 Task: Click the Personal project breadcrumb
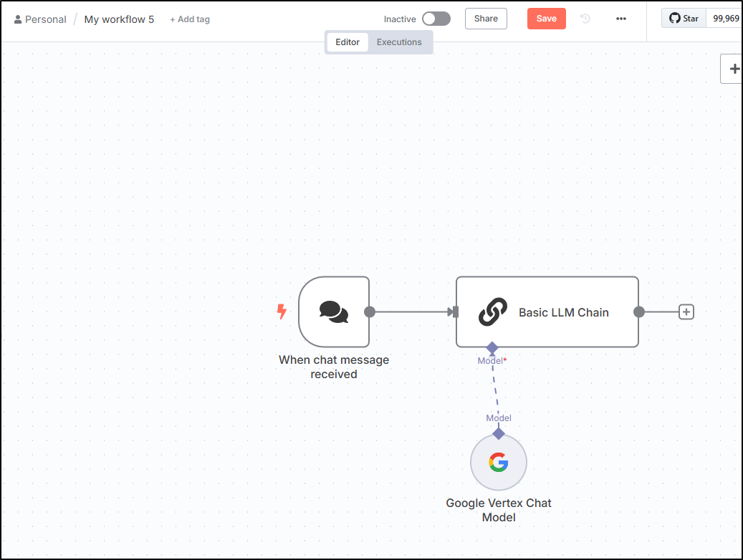[45, 19]
